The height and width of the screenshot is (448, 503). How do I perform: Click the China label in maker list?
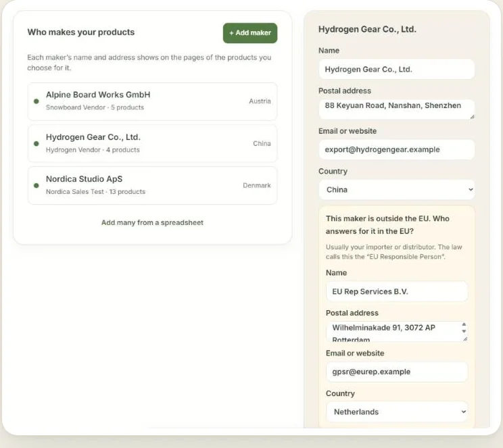coord(262,143)
